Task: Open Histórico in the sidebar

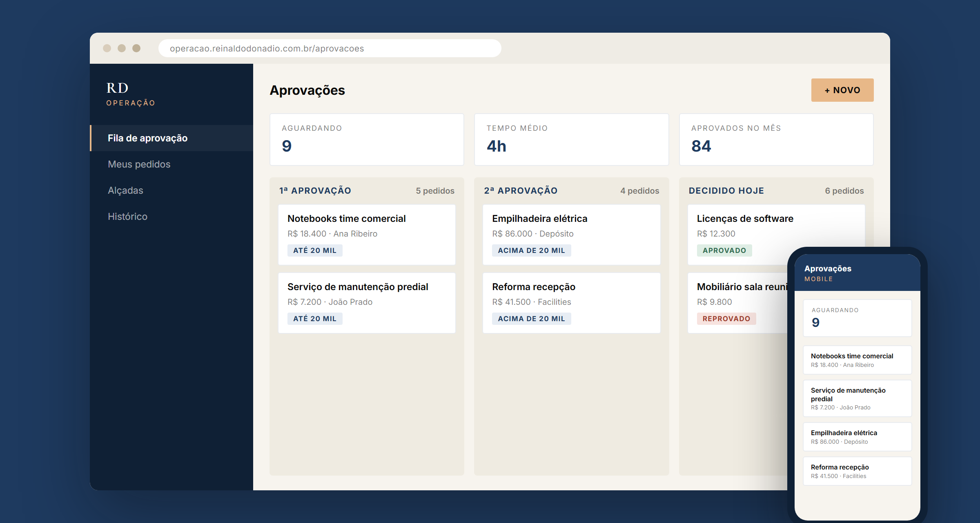Action: [x=171, y=217]
